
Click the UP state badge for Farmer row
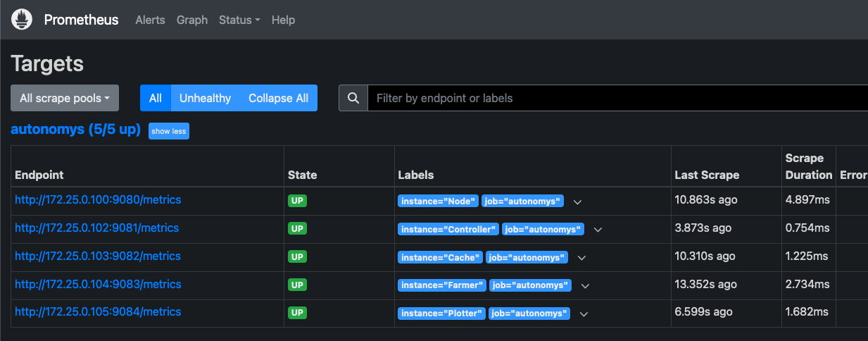[x=297, y=285]
